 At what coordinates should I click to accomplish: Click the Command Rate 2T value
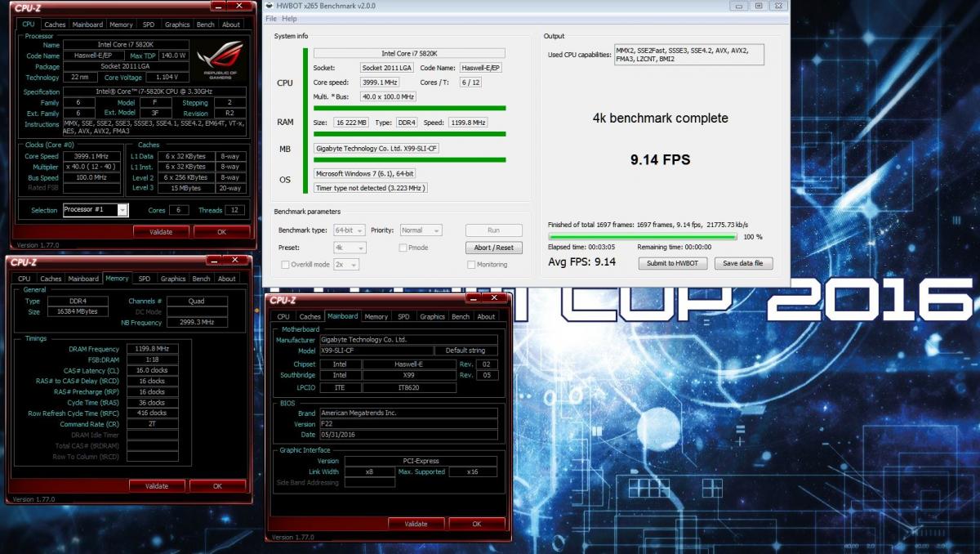(152, 424)
